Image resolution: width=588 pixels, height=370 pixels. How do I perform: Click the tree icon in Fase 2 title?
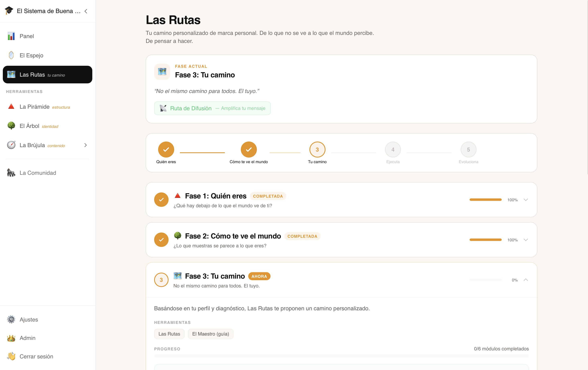(x=178, y=236)
